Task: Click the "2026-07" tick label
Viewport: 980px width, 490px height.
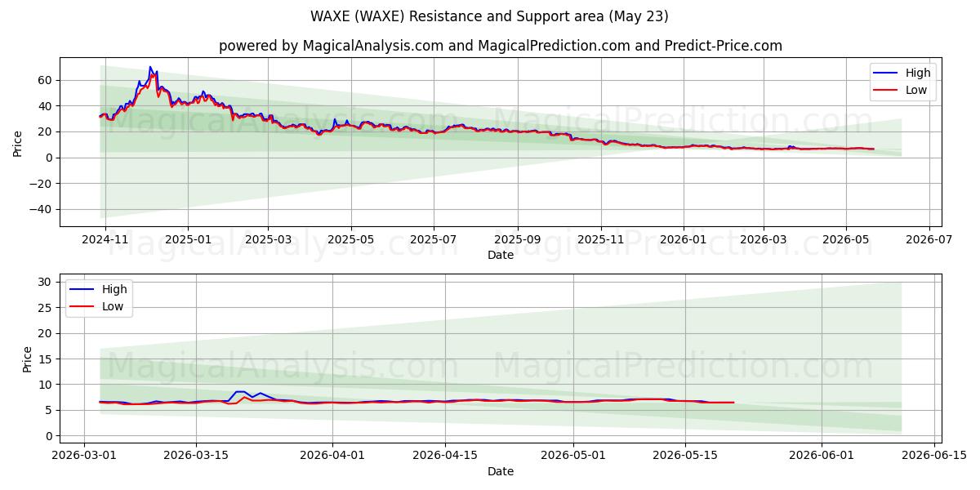Action: (x=929, y=239)
